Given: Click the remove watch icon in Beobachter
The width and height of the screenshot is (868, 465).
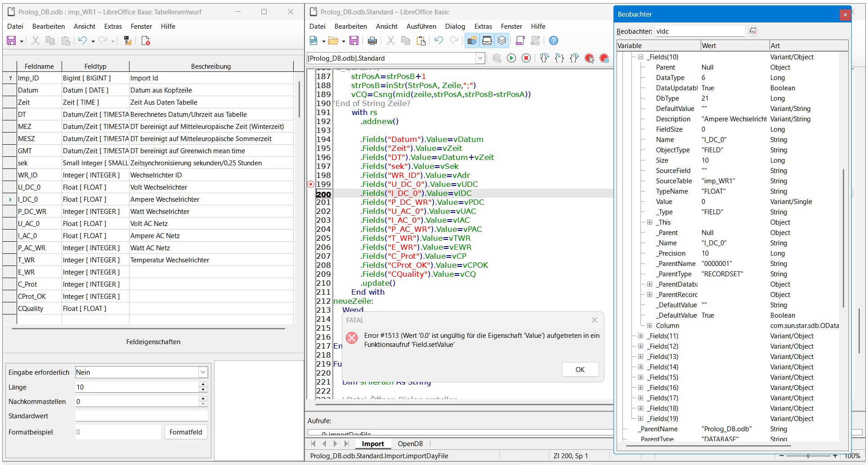Looking at the screenshot, I should (x=753, y=31).
